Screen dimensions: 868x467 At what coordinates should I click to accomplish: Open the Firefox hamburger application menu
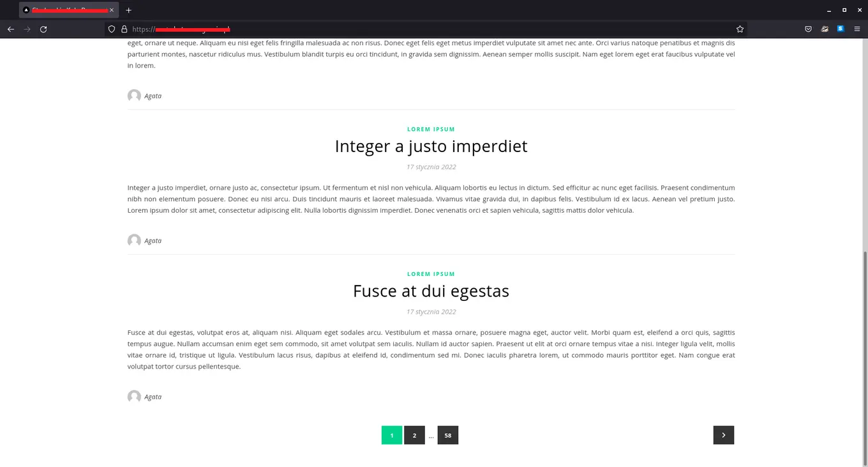[857, 29]
